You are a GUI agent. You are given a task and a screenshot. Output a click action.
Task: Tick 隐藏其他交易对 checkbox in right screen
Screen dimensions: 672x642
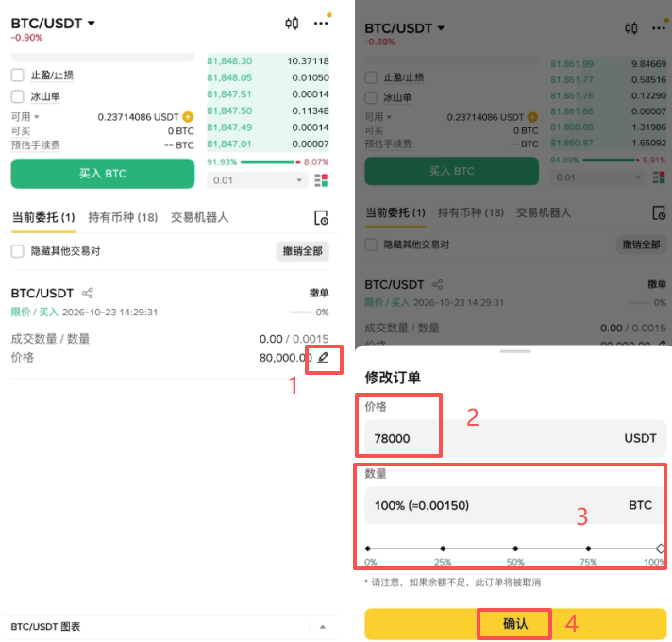371,245
